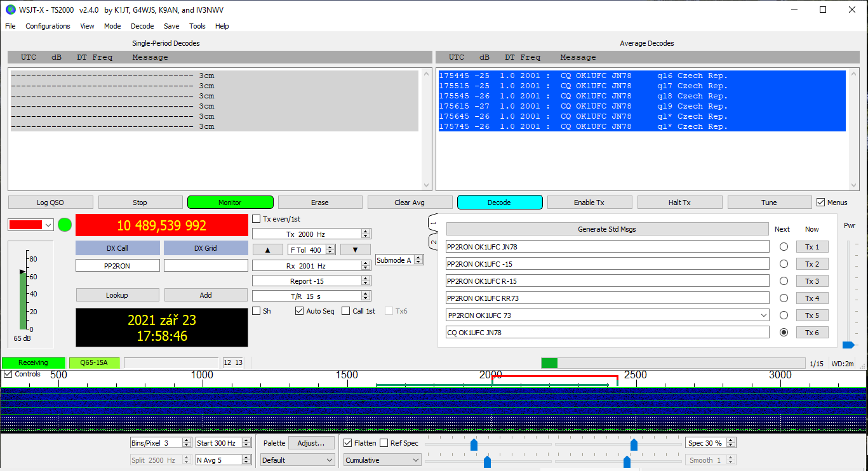
Task: Click the red dial frequency display
Action: (161, 225)
